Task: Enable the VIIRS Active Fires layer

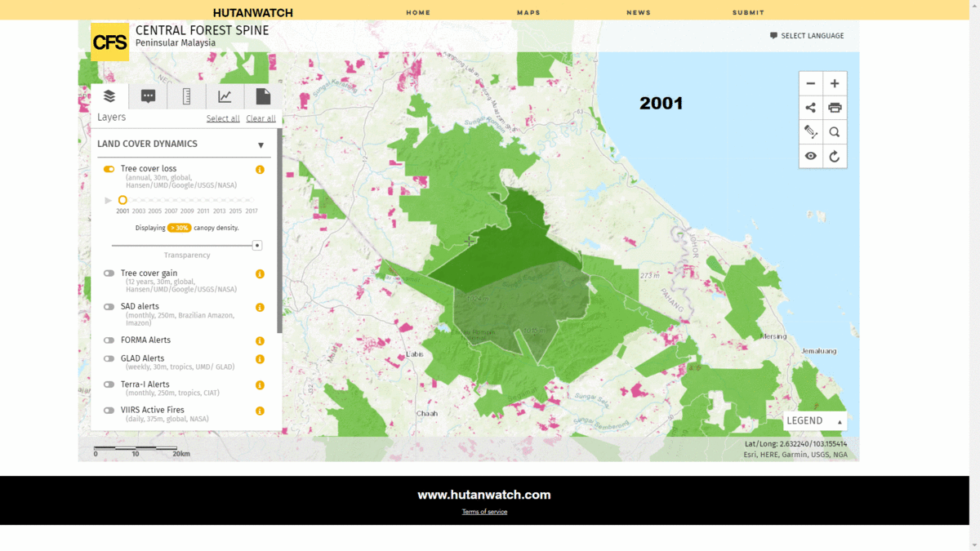Action: pyautogui.click(x=109, y=411)
